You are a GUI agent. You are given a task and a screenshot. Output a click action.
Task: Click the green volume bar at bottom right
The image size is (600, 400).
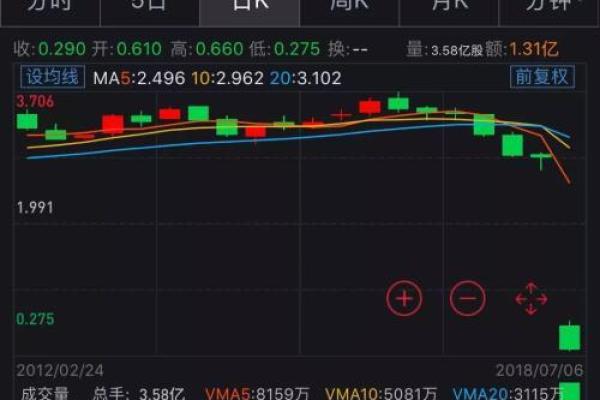tap(569, 391)
